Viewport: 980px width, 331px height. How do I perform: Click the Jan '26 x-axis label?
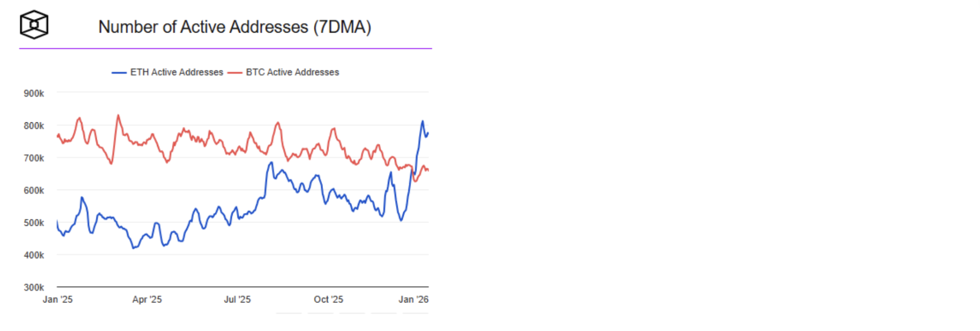point(413,299)
